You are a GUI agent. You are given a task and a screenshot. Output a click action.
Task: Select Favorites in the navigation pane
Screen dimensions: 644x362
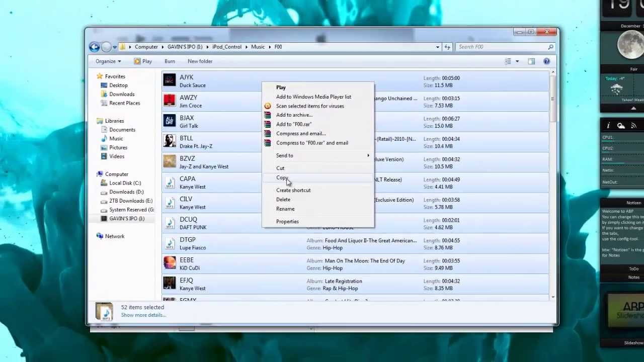(x=115, y=76)
